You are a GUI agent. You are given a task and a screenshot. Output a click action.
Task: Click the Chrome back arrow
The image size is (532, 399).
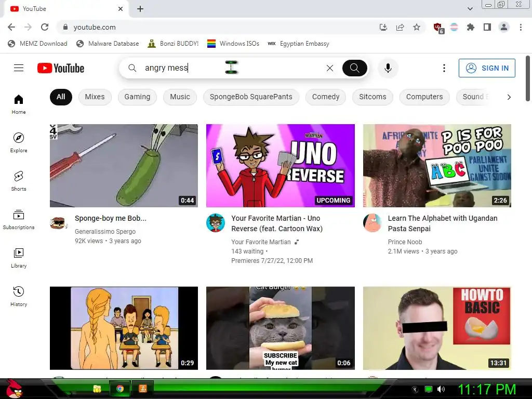pyautogui.click(x=11, y=27)
